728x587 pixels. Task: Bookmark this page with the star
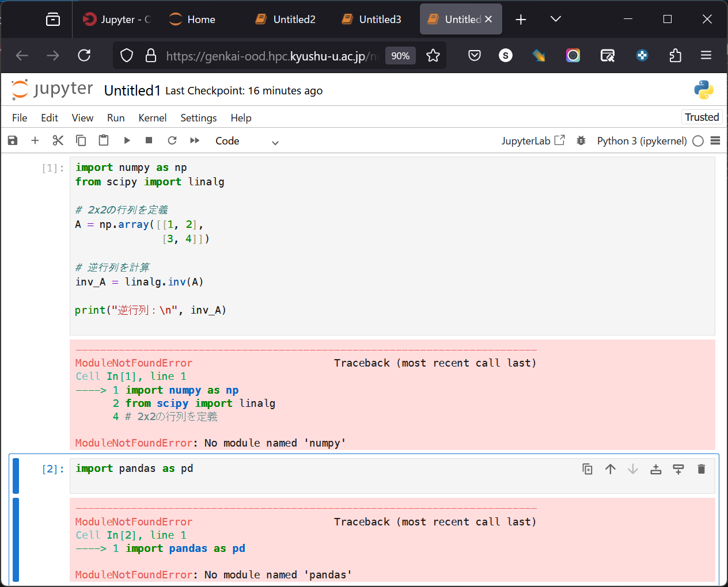point(433,55)
